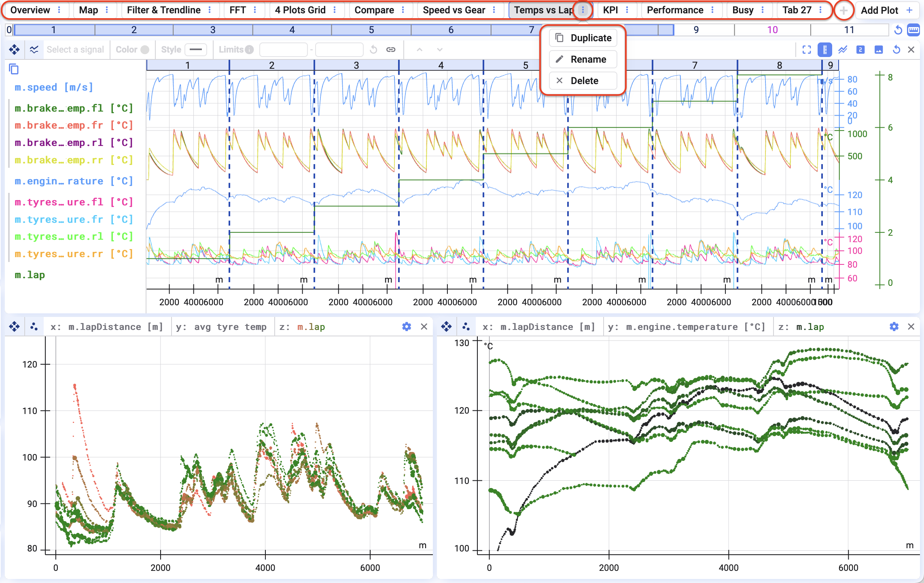The image size is (924, 583).
Task: Toggle the multi-line chart mode icon
Action: [843, 50]
